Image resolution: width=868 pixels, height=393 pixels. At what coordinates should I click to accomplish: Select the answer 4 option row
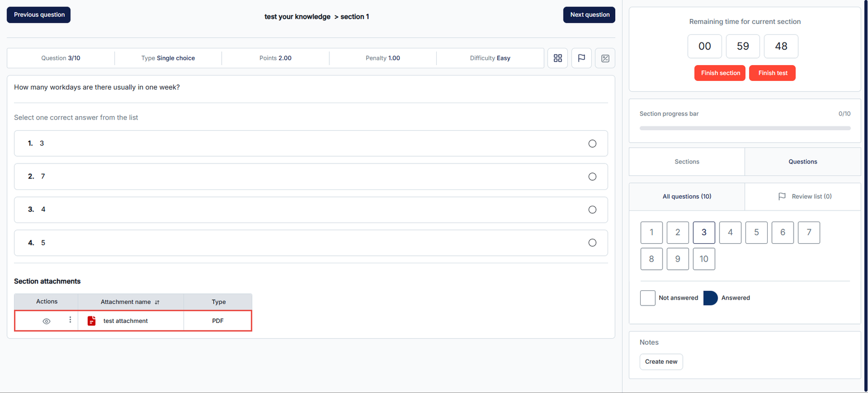pos(310,210)
